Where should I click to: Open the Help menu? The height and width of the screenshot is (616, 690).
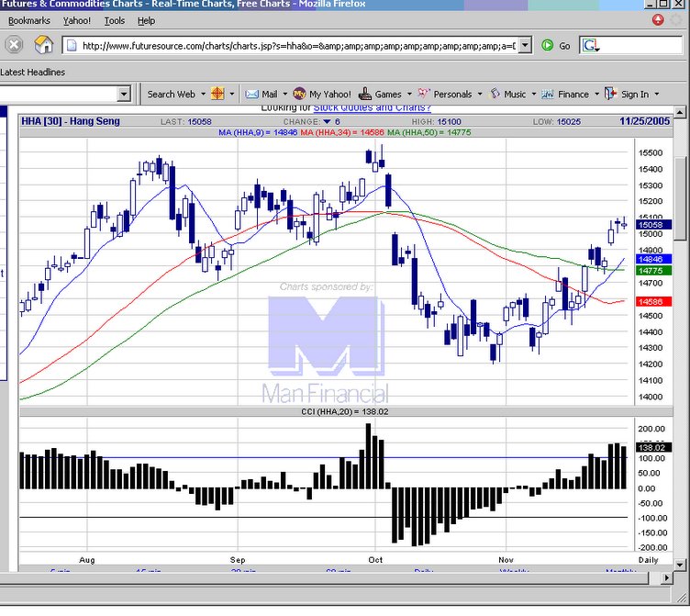point(146,21)
